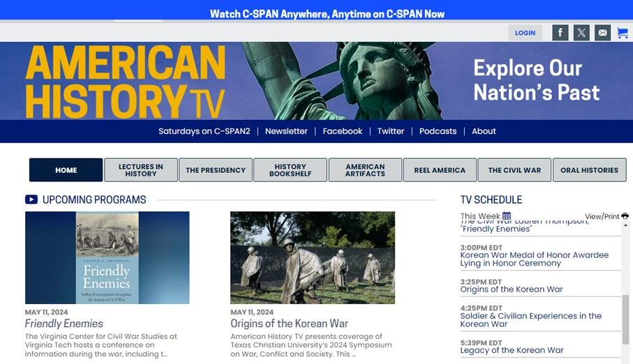Click the X (Twitter) icon in the top bar
The height and width of the screenshot is (364, 633).
pos(581,33)
